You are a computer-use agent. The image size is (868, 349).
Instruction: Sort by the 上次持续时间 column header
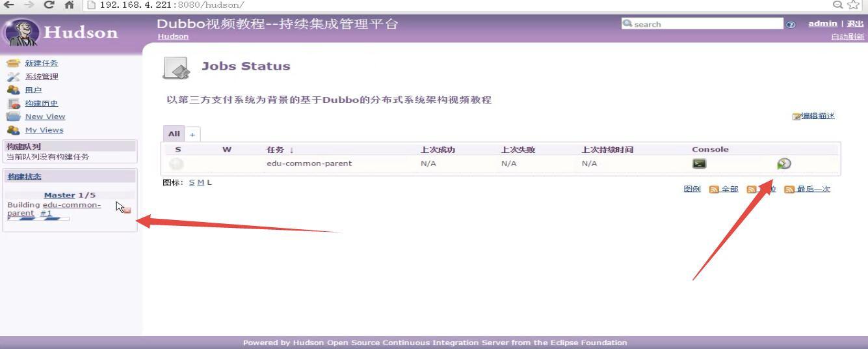pos(607,150)
